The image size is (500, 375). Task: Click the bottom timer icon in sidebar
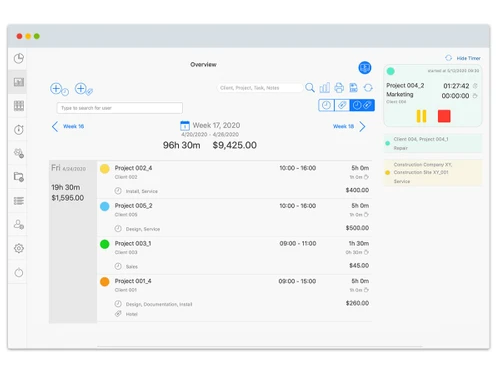[x=19, y=272]
